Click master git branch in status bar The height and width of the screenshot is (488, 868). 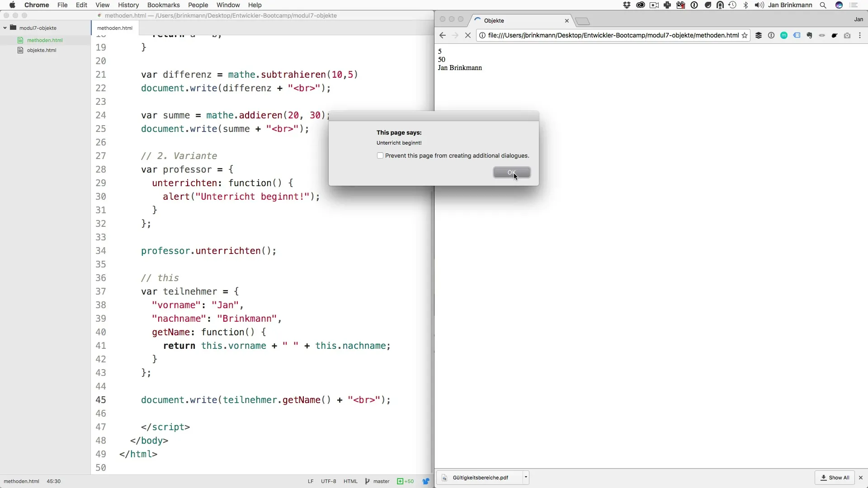(x=377, y=481)
